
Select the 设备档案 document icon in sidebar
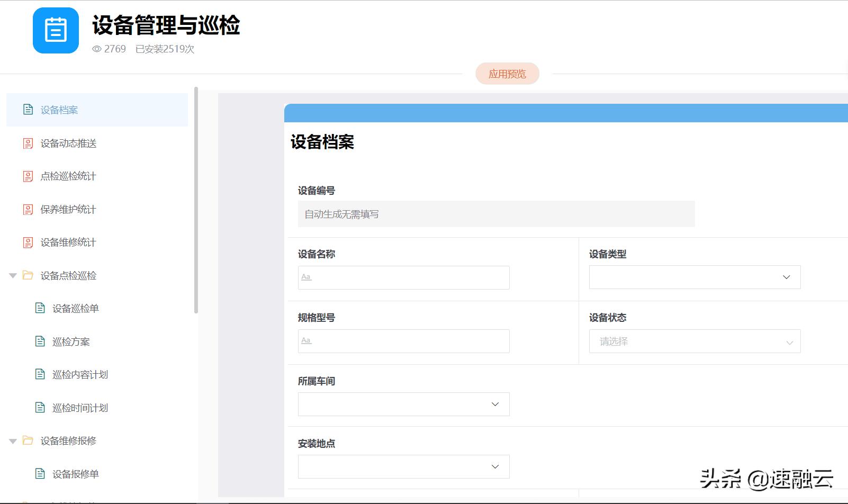[x=28, y=110]
